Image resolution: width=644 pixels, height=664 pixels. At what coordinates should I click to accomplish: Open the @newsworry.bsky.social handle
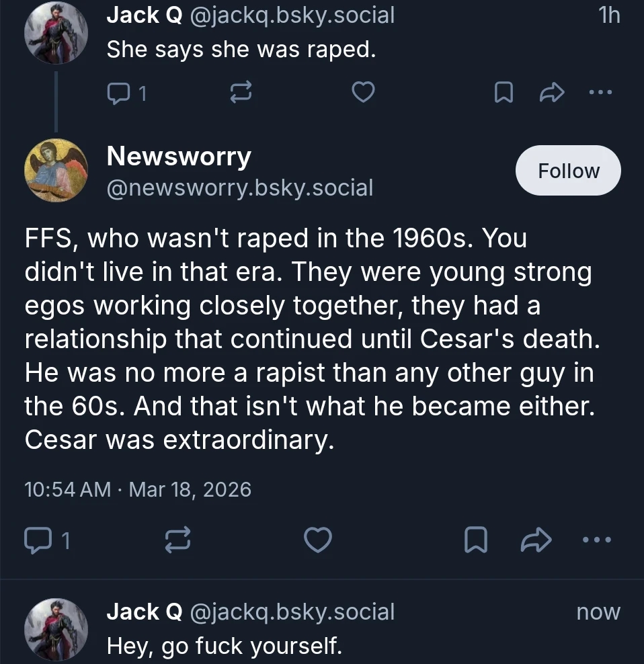click(240, 188)
